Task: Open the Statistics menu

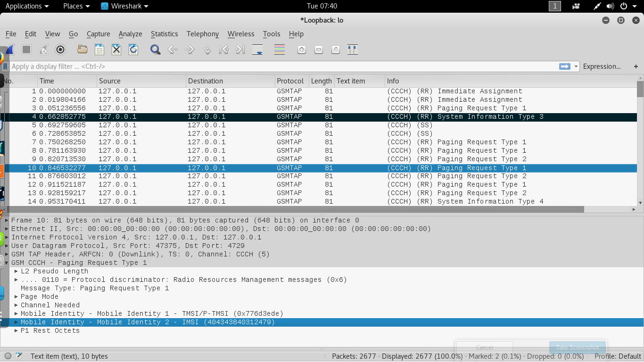Action: pyautogui.click(x=164, y=34)
